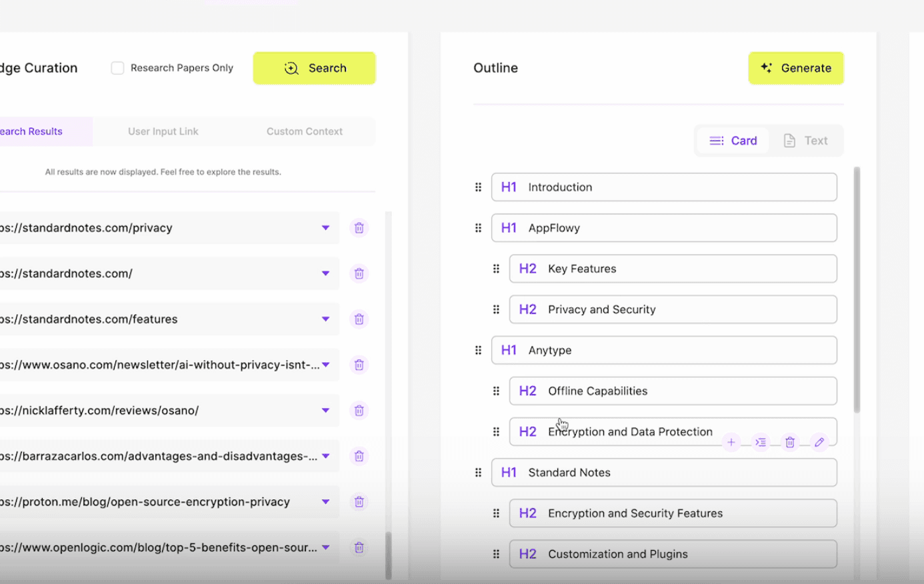Remove the proton.me blog search result
Image resolution: width=924 pixels, height=584 pixels.
[x=359, y=502]
